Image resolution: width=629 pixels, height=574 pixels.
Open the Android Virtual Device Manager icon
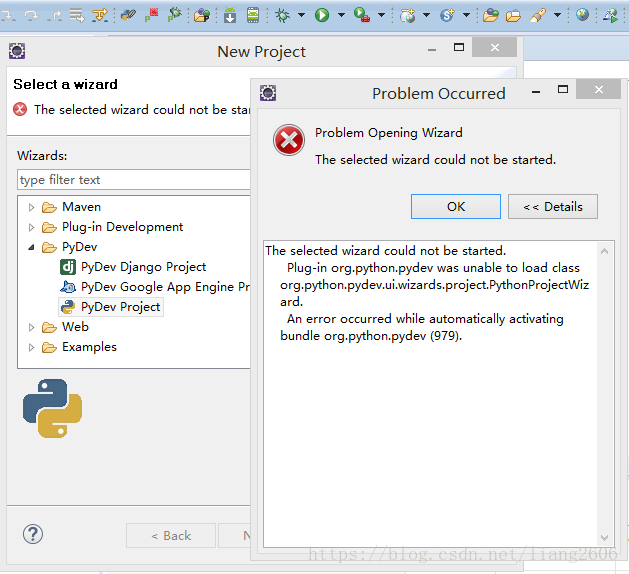[x=253, y=15]
